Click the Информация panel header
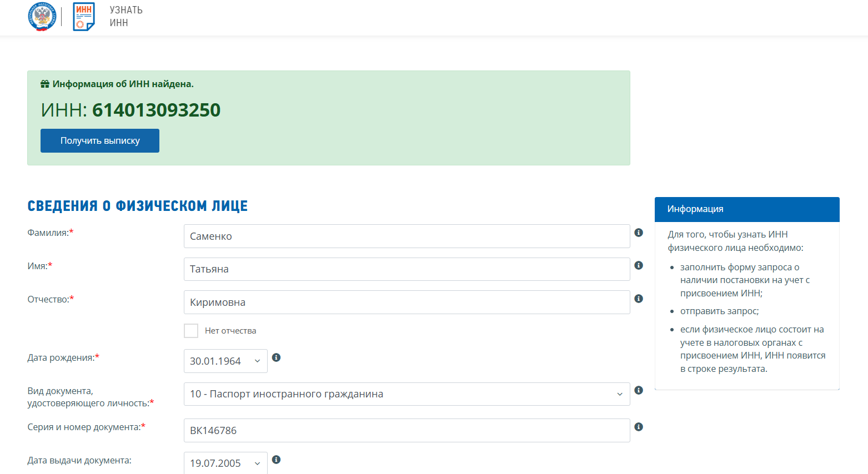The height and width of the screenshot is (474, 868). click(x=746, y=209)
